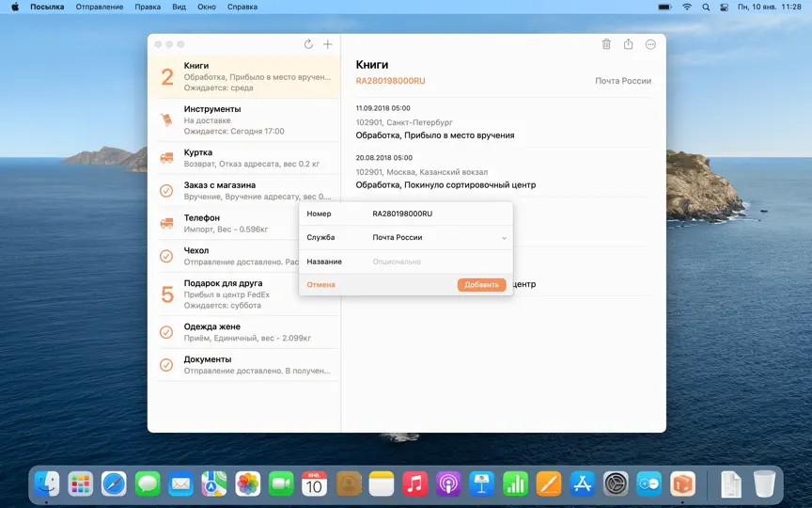Click the tracking number link RA280198000RU

[x=390, y=81]
